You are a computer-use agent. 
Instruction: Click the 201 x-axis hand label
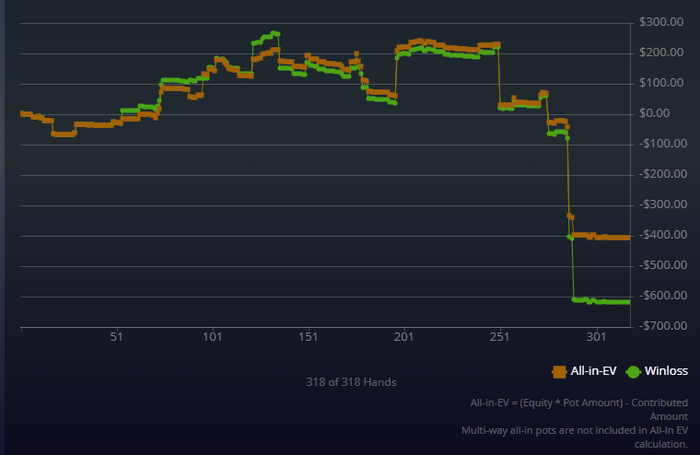[x=404, y=337]
